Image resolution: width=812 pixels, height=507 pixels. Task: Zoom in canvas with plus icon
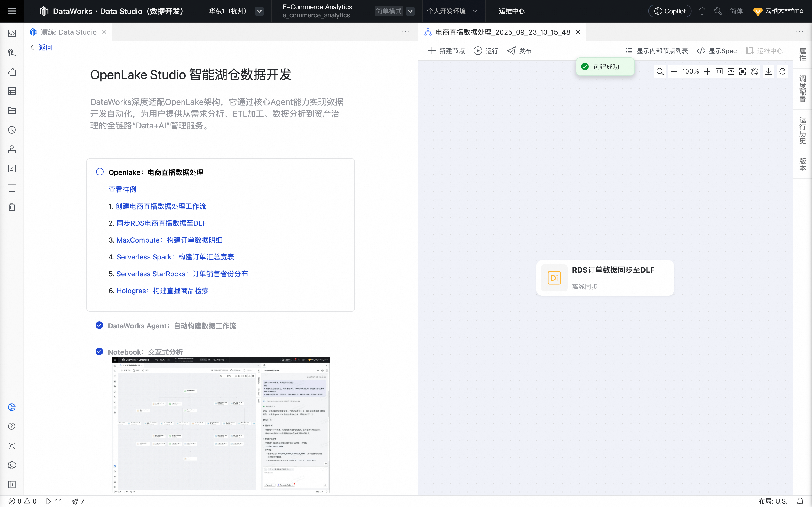point(707,71)
